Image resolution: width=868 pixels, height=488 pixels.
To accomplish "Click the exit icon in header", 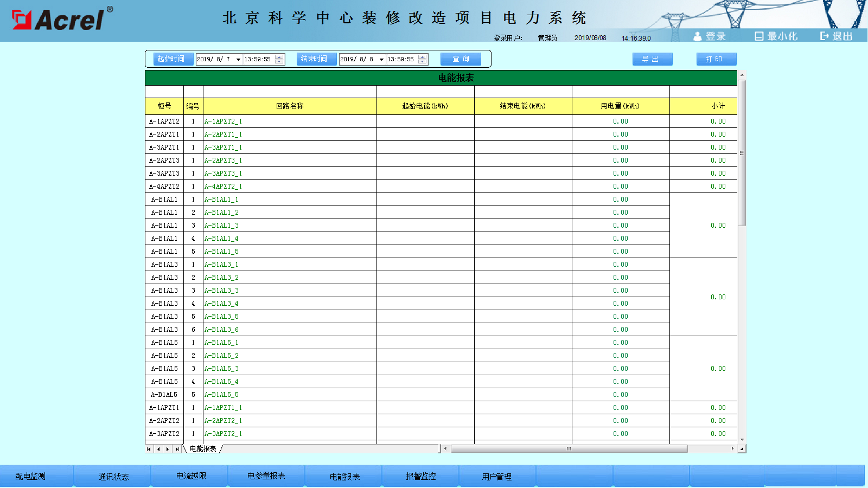I will click(825, 36).
